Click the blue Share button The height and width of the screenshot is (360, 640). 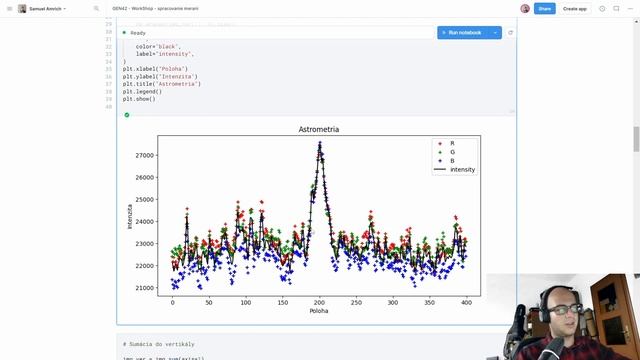coord(544,9)
